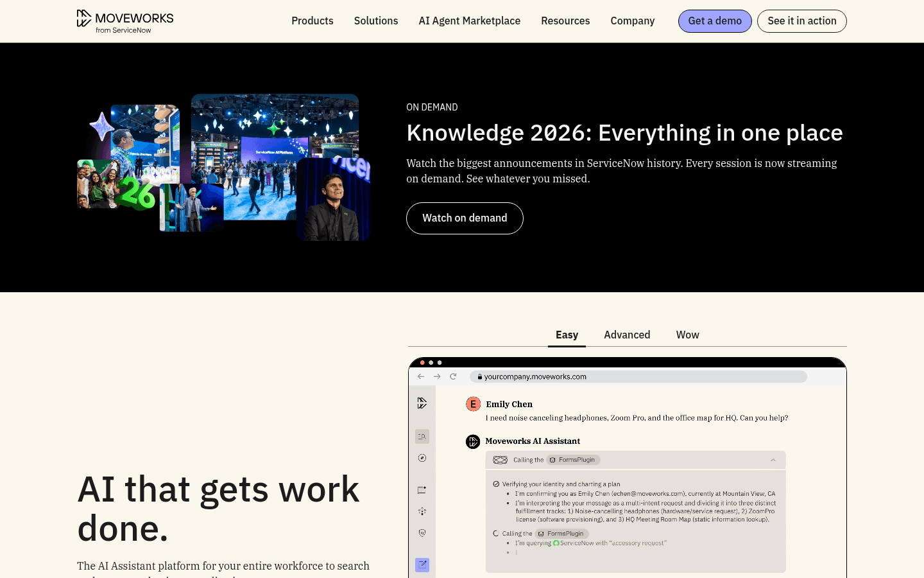
Task: Open the Company menu
Action: pos(633,21)
